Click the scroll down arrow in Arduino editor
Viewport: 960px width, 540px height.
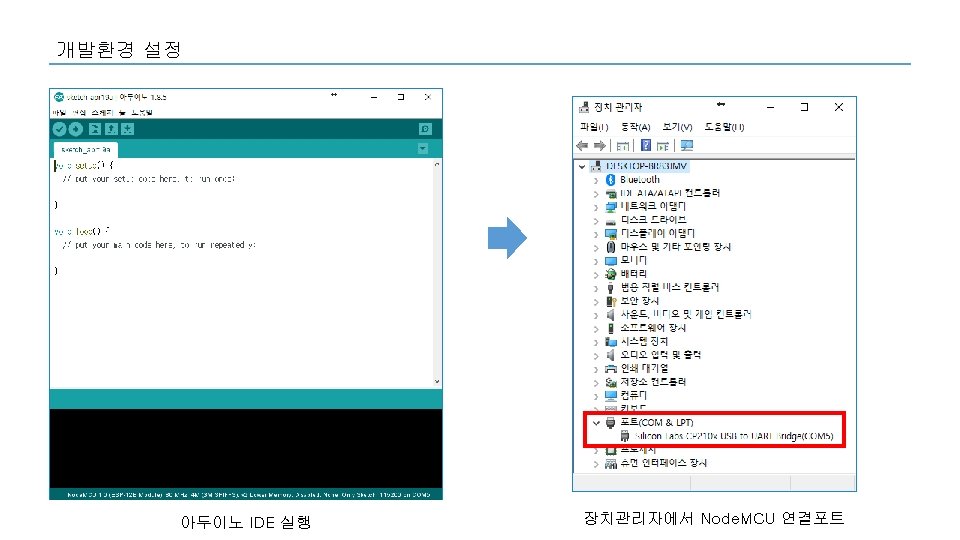[437, 381]
